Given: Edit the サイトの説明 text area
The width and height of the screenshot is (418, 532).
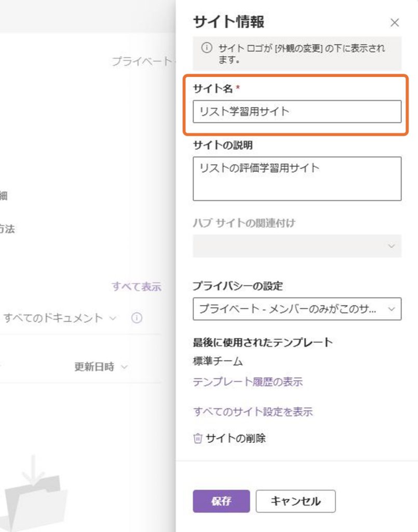Looking at the screenshot, I should point(297,179).
